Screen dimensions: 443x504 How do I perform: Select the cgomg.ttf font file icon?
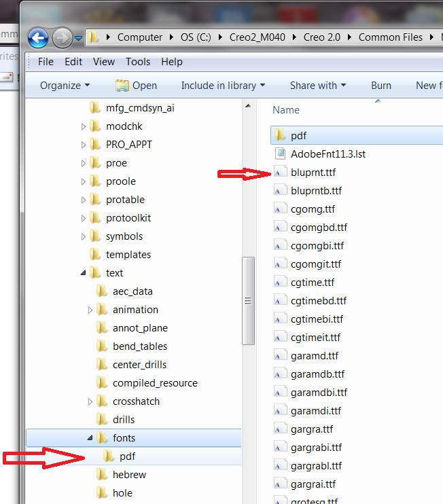click(280, 209)
